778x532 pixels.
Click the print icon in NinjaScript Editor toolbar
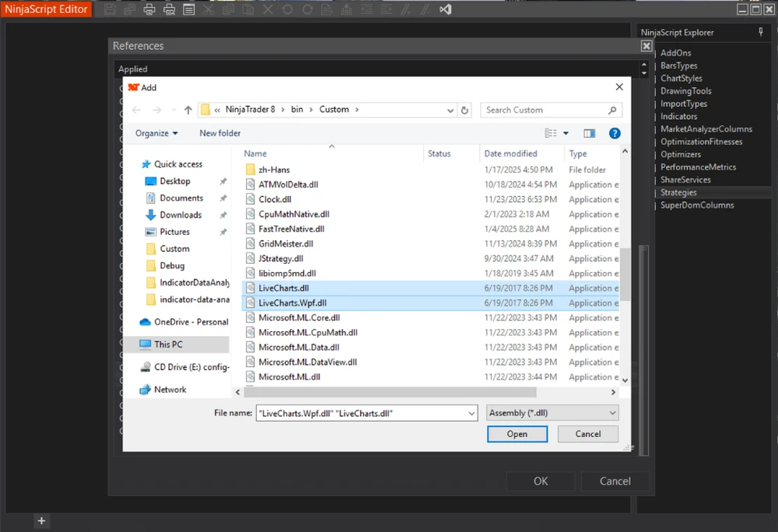tap(149, 9)
